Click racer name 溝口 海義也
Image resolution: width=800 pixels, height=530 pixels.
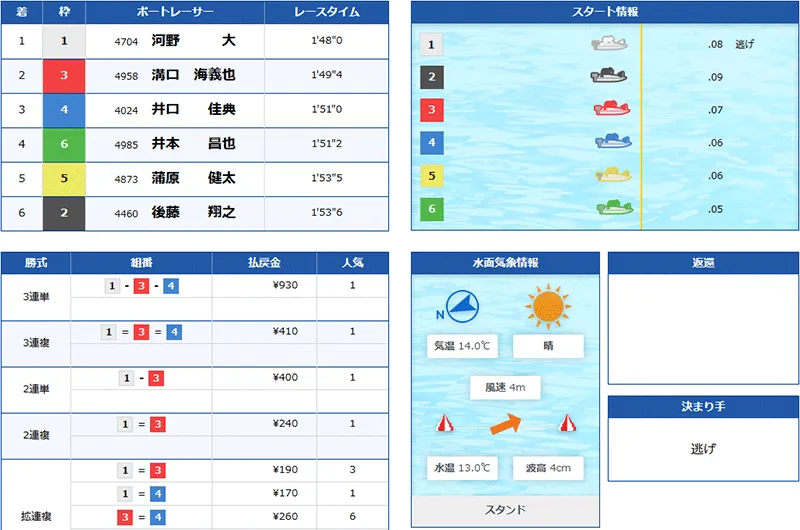coord(193,75)
